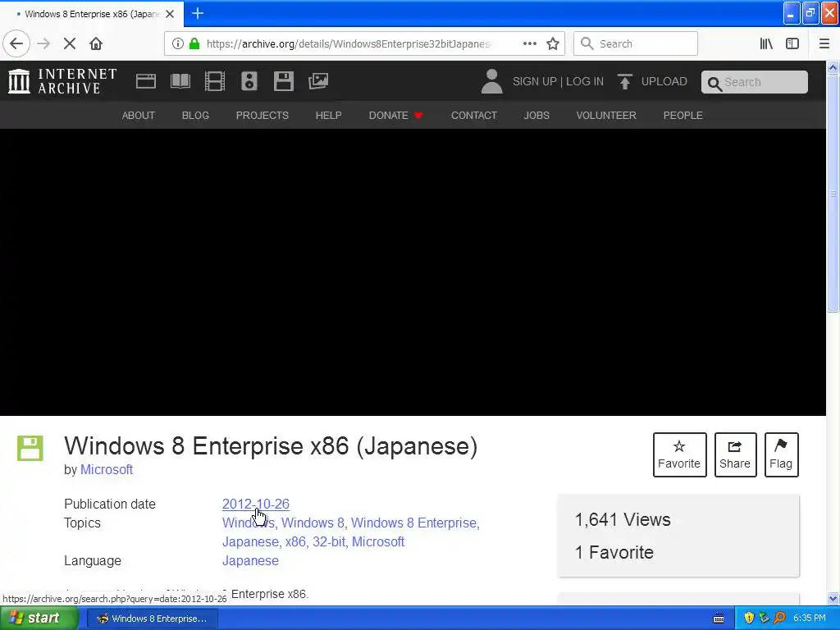Click the Internet Archive logo
Screen dimensions: 840x630
pyautogui.click(x=62, y=81)
